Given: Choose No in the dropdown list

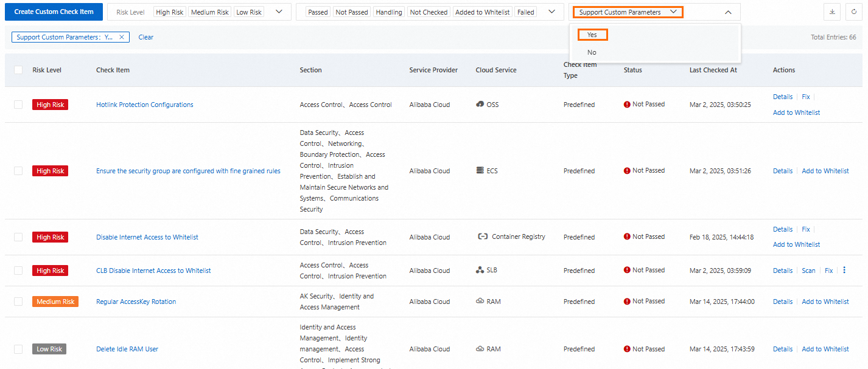Looking at the screenshot, I should (x=592, y=52).
